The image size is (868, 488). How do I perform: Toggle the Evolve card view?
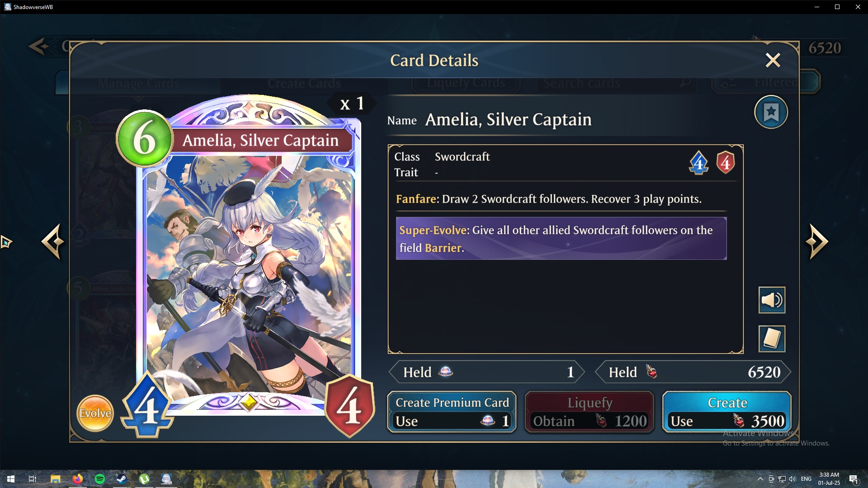tap(95, 413)
